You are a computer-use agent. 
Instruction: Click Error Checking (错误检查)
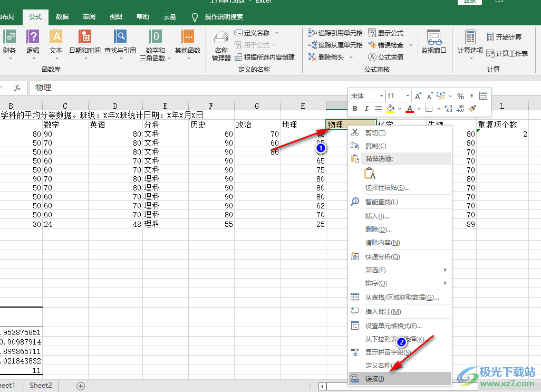point(386,45)
